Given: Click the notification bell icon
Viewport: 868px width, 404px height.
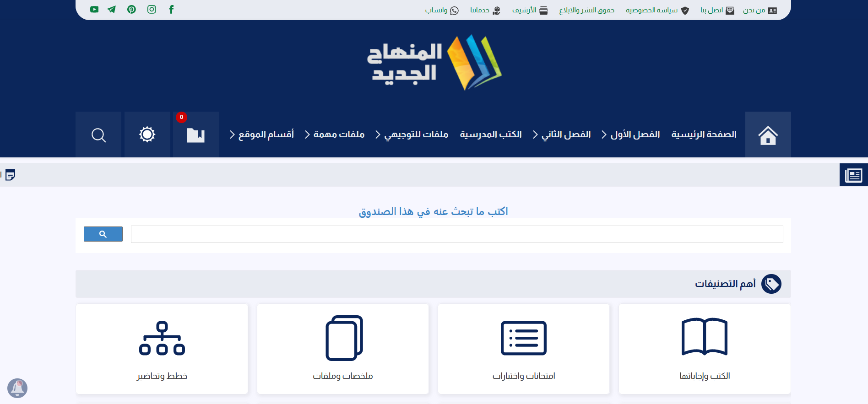Looking at the screenshot, I should (17, 388).
